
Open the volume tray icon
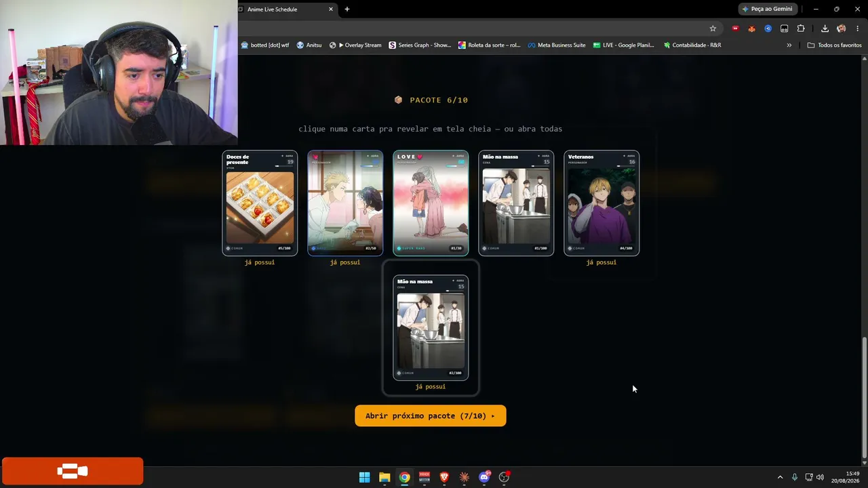coord(821,477)
